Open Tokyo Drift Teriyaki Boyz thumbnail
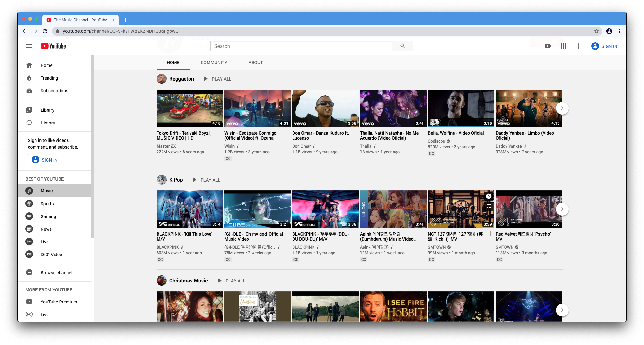 point(190,108)
